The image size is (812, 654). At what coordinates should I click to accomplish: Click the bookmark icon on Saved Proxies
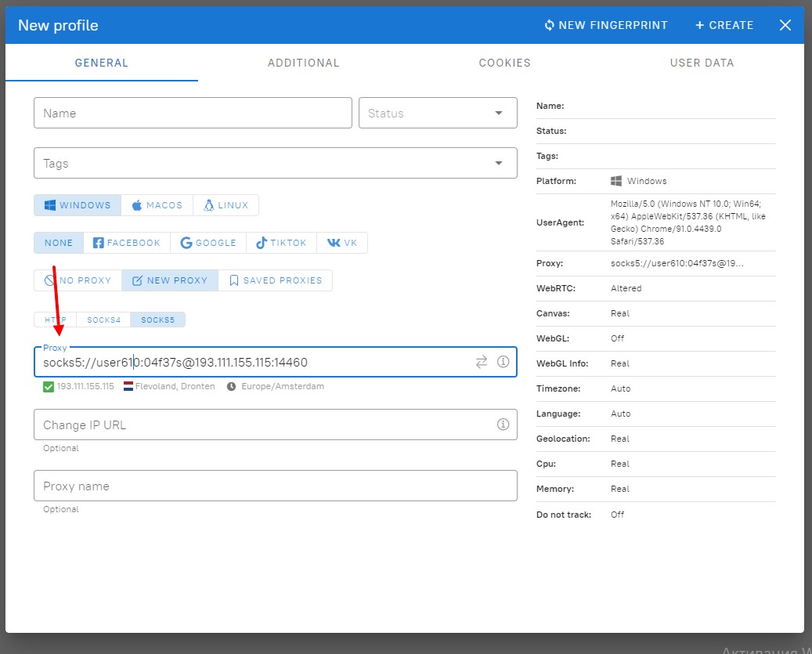(x=234, y=280)
